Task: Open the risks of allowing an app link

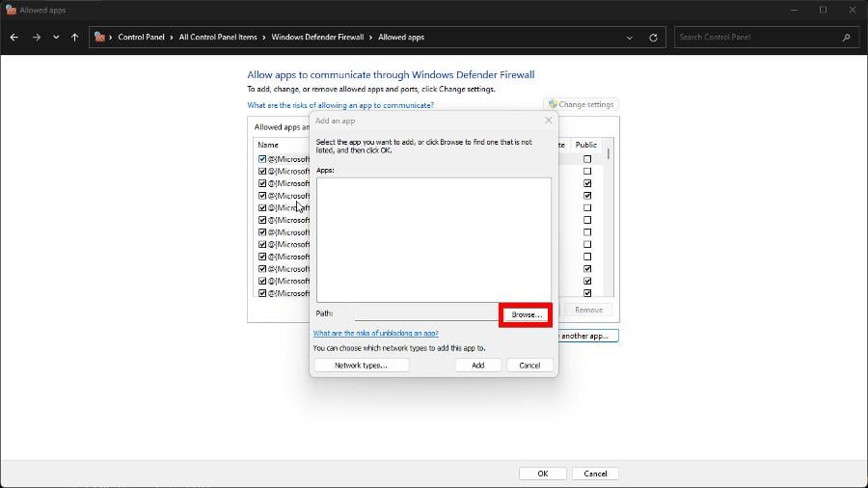Action: [340, 105]
